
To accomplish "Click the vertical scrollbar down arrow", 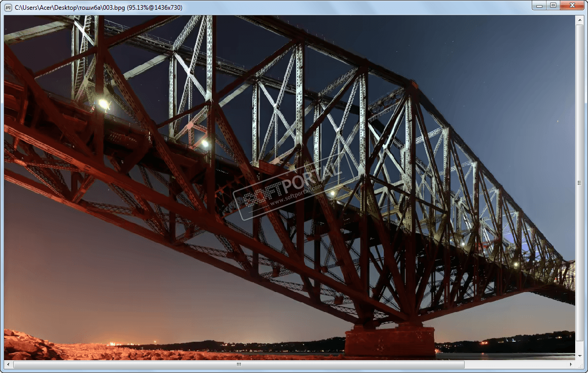I will 579,356.
